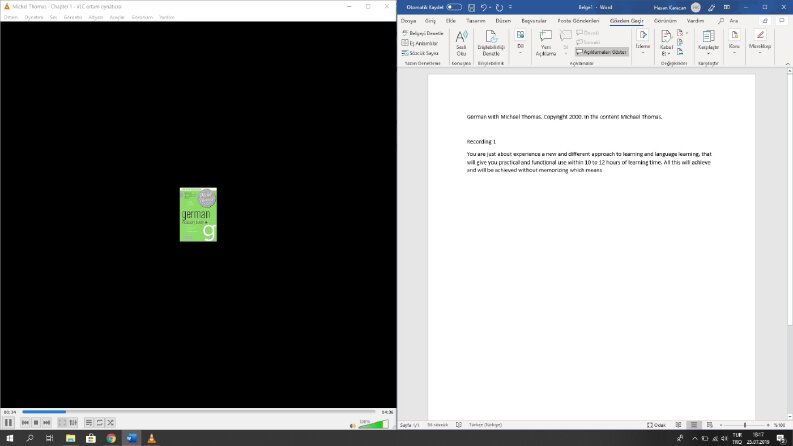Switch to the Giriş tab
Screen dimensions: 793x446
pos(430,21)
